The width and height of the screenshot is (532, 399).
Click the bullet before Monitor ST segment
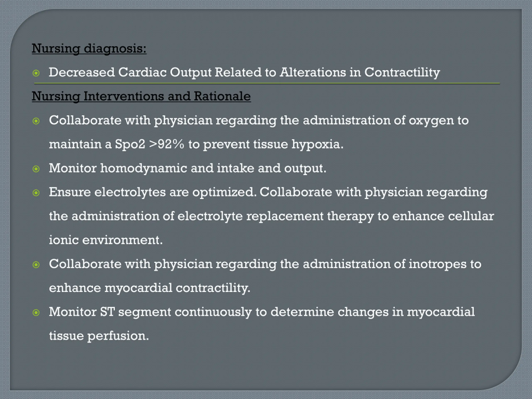pyautogui.click(x=36, y=313)
